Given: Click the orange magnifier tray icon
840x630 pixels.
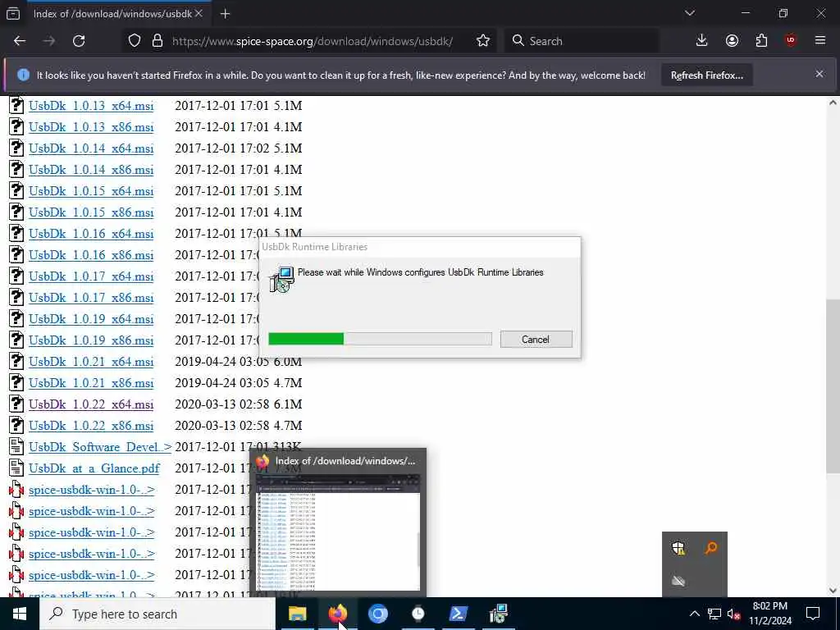Looking at the screenshot, I should (711, 548).
